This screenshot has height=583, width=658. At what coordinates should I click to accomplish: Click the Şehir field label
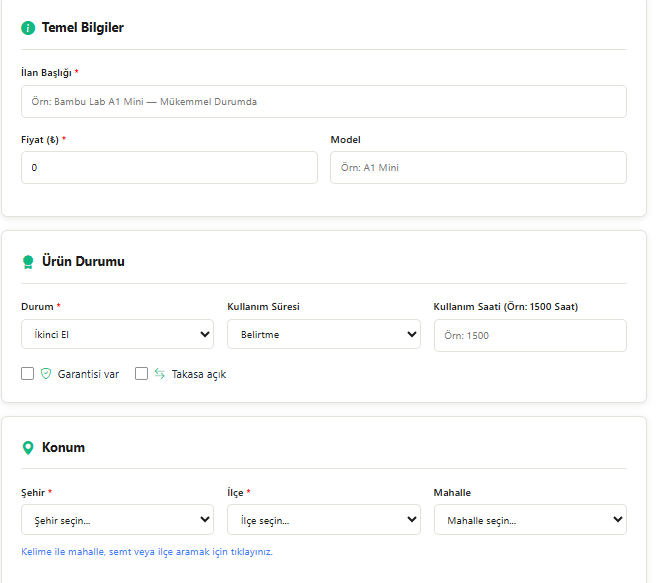33,493
